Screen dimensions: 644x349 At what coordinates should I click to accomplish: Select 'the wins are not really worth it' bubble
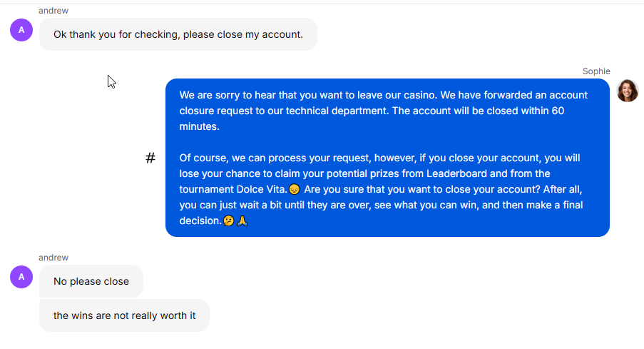pyautogui.click(x=124, y=315)
